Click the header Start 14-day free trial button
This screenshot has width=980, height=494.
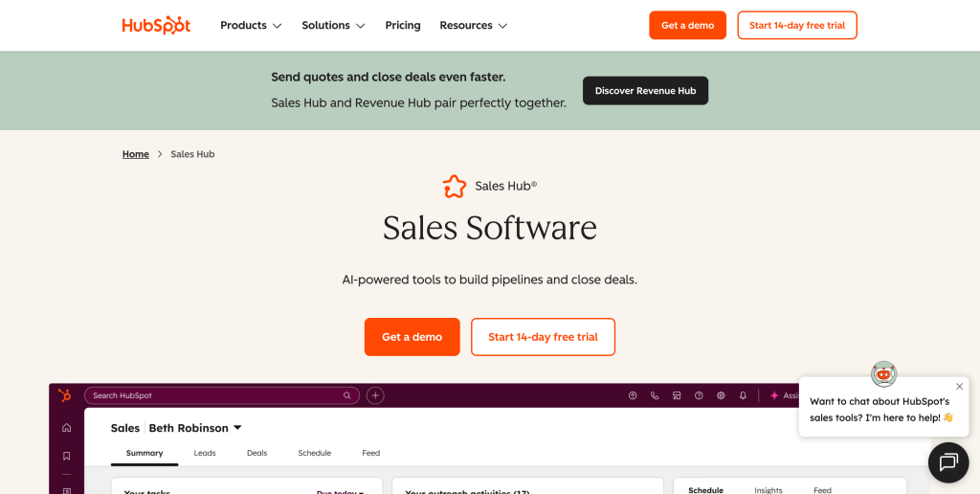(797, 25)
